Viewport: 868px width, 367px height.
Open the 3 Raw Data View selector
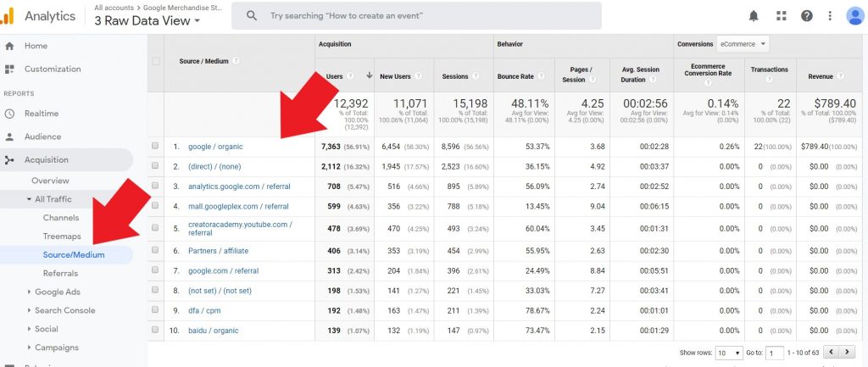tap(147, 21)
